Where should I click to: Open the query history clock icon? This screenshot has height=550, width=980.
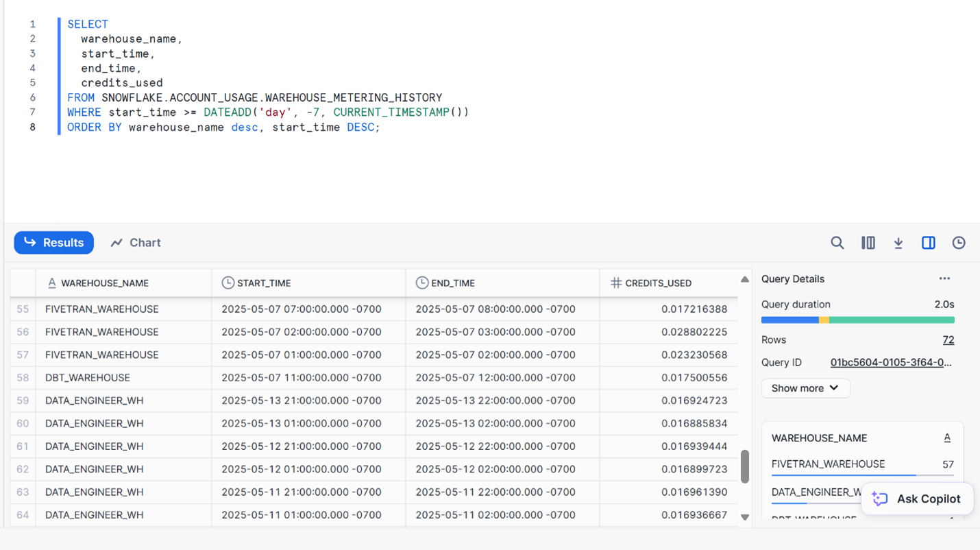tap(958, 243)
